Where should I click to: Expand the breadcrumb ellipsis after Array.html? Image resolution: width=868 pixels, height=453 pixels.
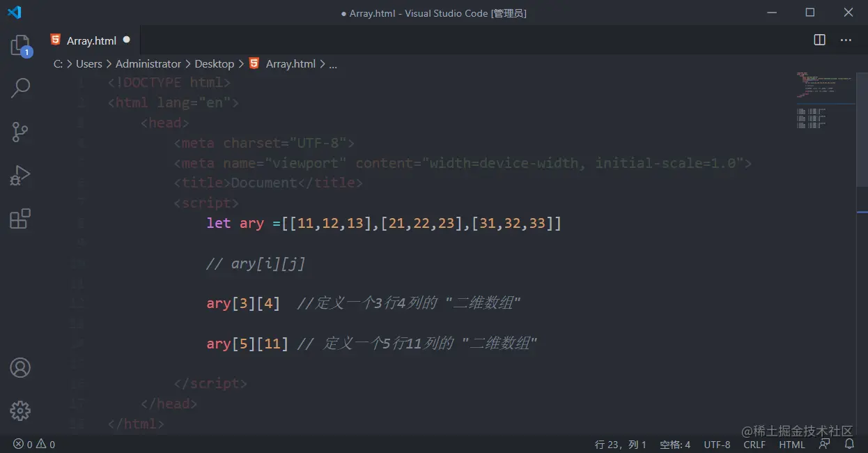click(x=333, y=63)
